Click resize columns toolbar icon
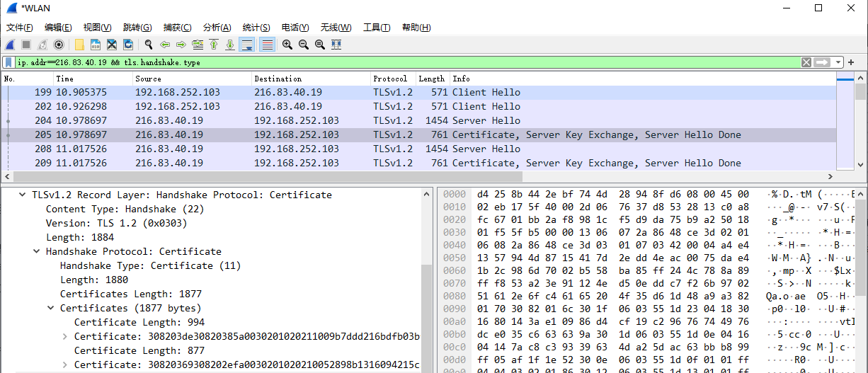 (336, 45)
